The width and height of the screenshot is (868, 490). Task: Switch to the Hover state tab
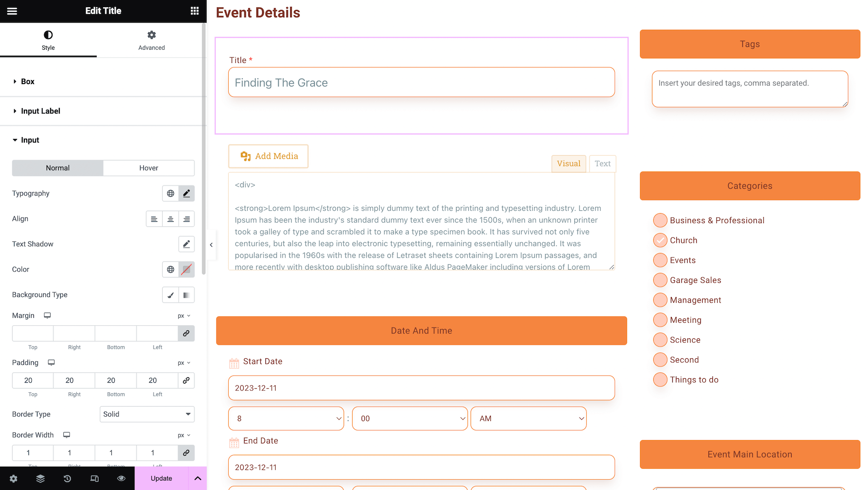click(149, 168)
